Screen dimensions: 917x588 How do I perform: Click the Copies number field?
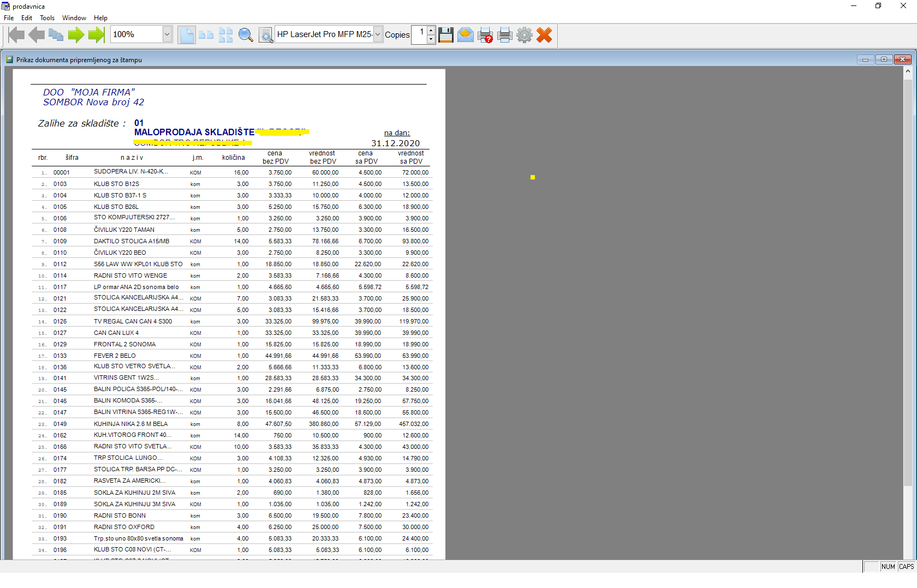(419, 34)
